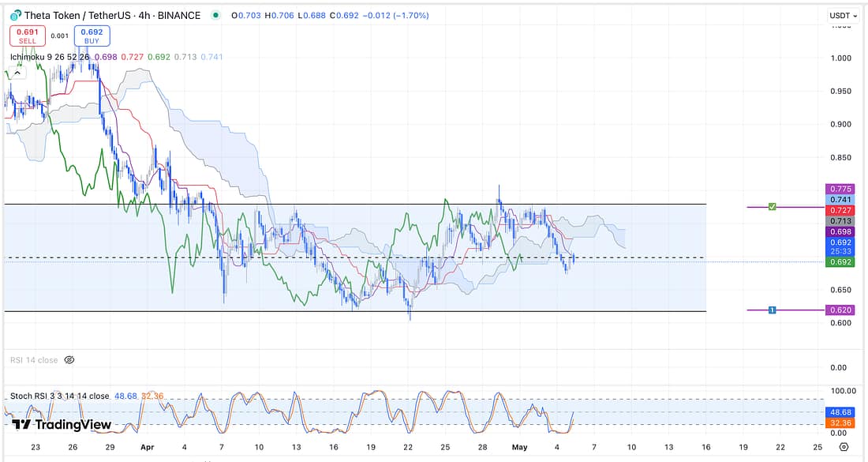Click the green checkmark marker on purple line

point(773,207)
